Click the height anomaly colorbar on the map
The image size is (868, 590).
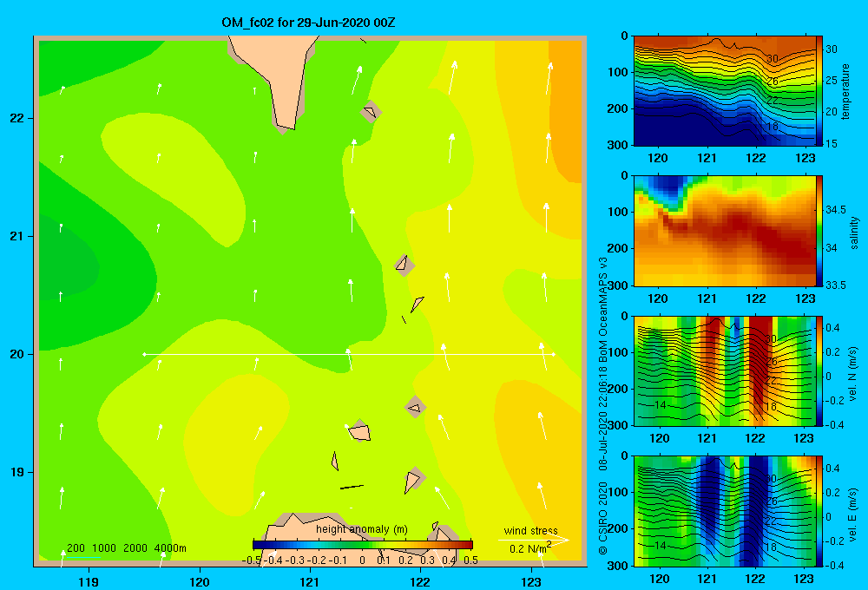click(363, 545)
